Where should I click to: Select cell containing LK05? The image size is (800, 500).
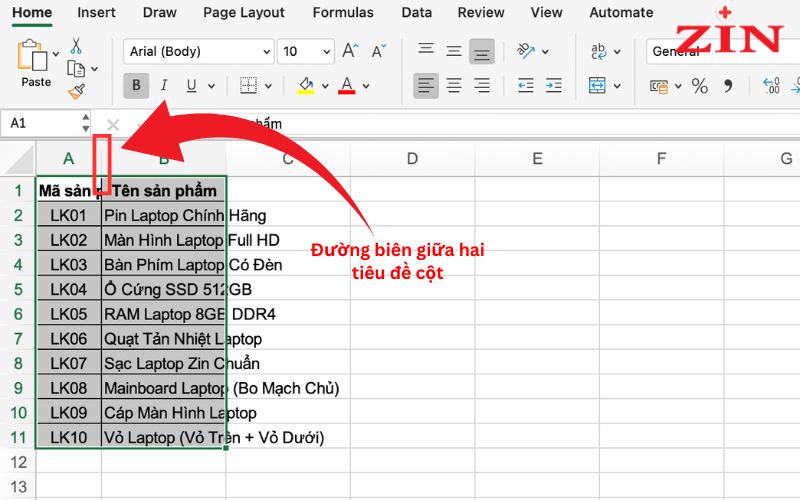(69, 314)
